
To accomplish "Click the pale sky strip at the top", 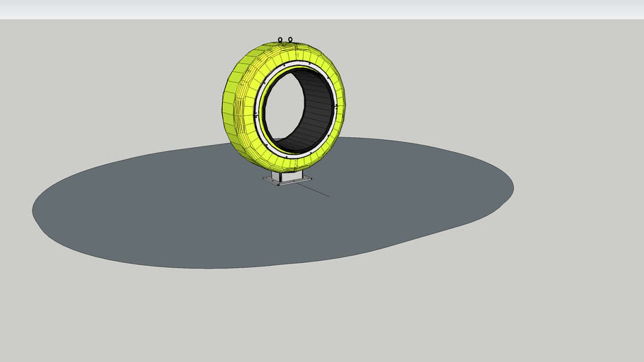I will tap(318, 8).
